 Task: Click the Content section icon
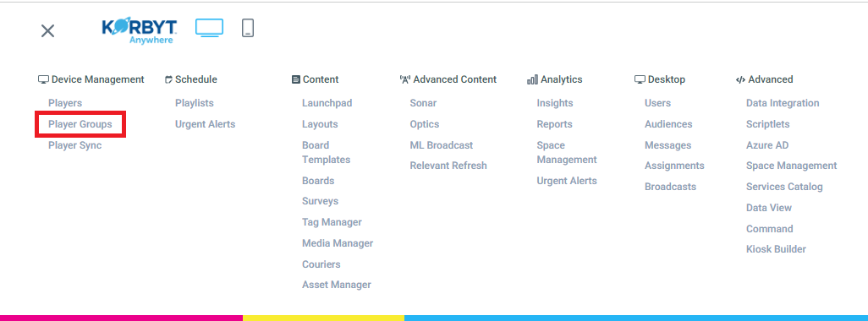pyautogui.click(x=295, y=79)
